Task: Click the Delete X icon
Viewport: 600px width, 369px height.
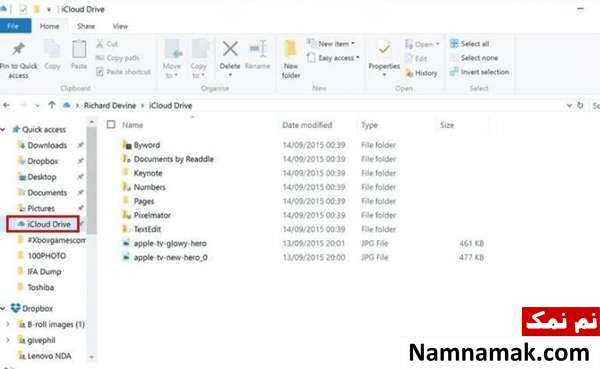Action: [x=230, y=49]
